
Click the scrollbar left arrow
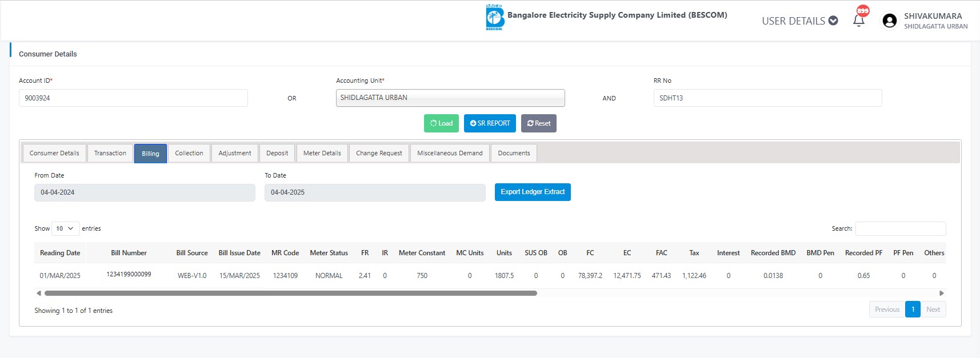coord(38,293)
